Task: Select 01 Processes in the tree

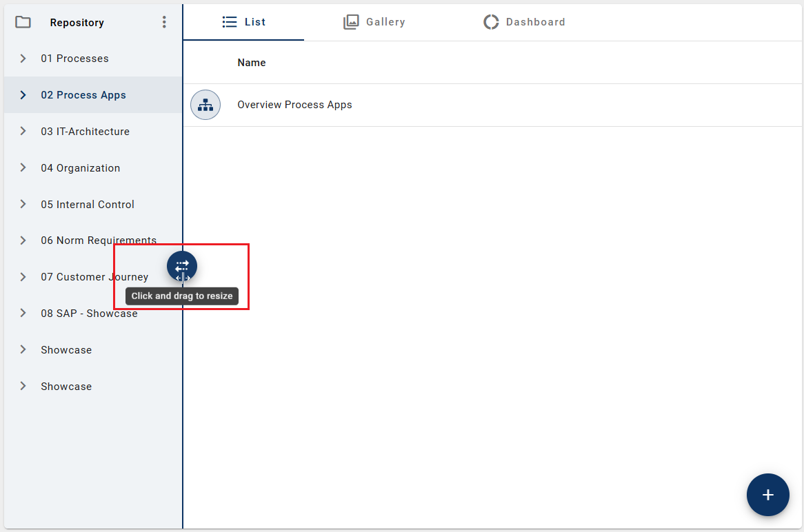Action: click(x=75, y=59)
